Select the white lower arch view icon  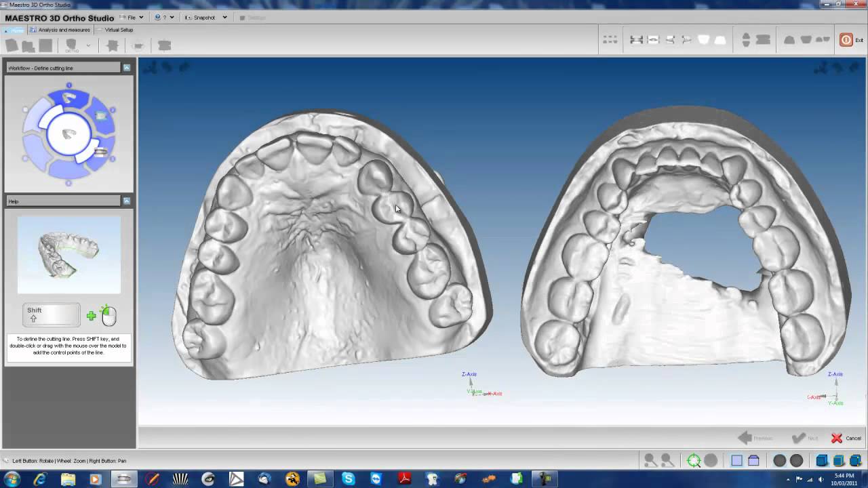(720, 40)
